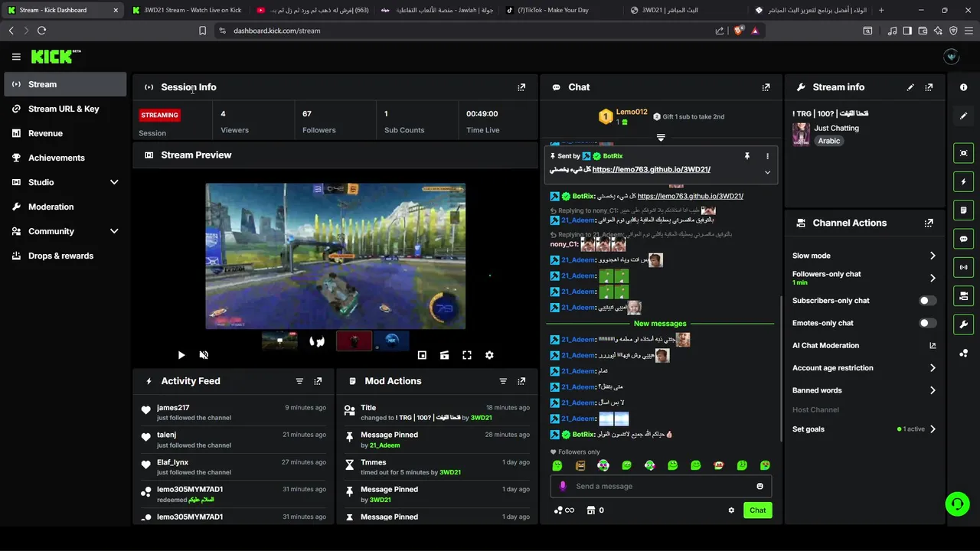Open chat settings gear beside the Chat button

731,510
